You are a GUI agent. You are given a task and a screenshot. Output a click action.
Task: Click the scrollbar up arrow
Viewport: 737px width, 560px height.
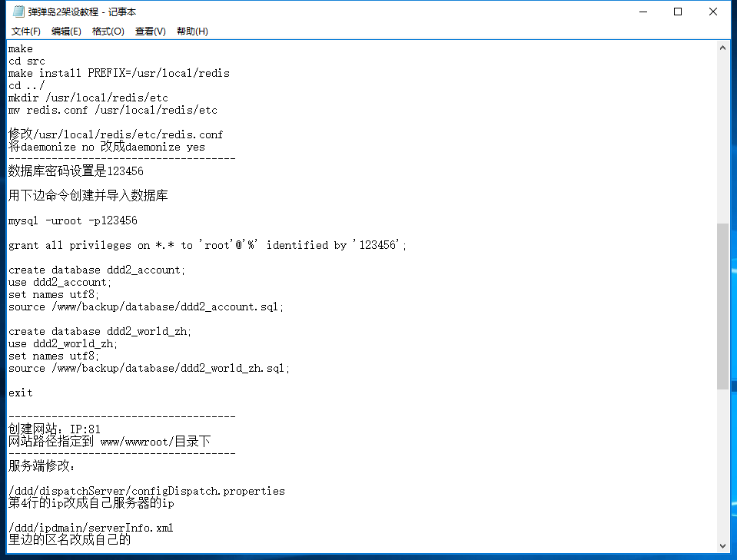click(x=722, y=48)
